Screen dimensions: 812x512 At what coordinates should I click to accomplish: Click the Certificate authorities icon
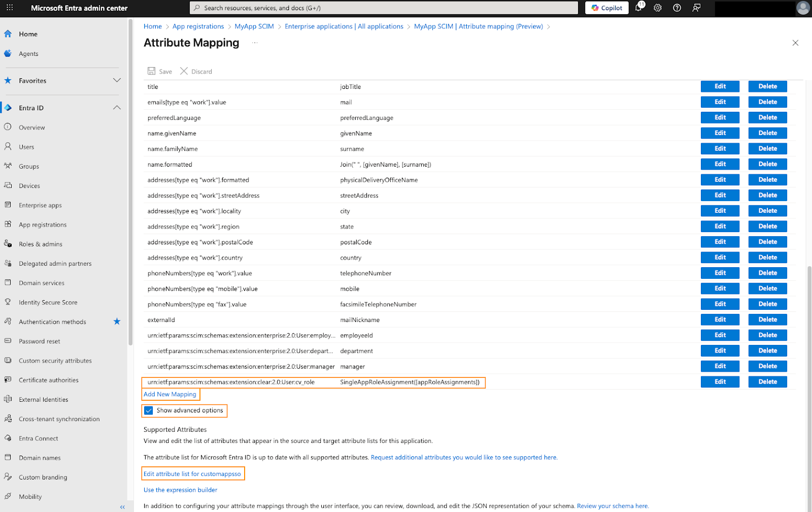coord(8,379)
